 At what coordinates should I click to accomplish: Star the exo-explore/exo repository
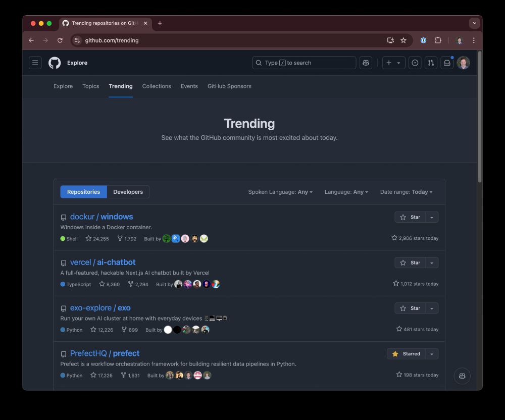coord(410,308)
